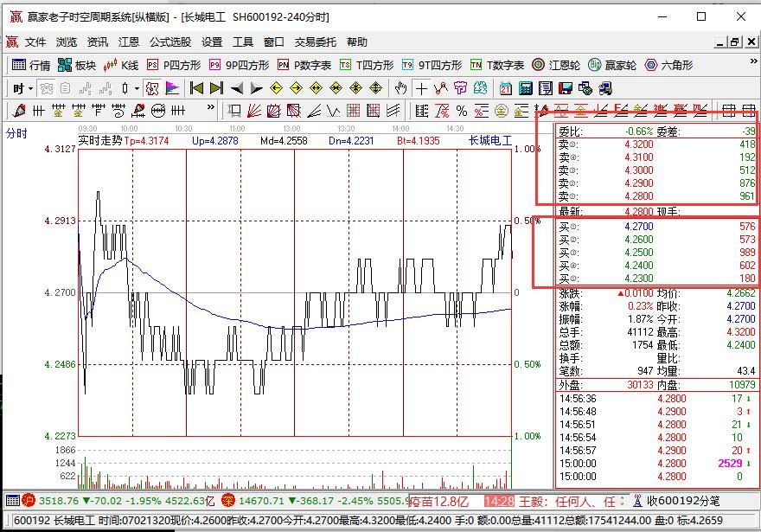
Task: Open the P数字表 tool
Action: (304, 65)
